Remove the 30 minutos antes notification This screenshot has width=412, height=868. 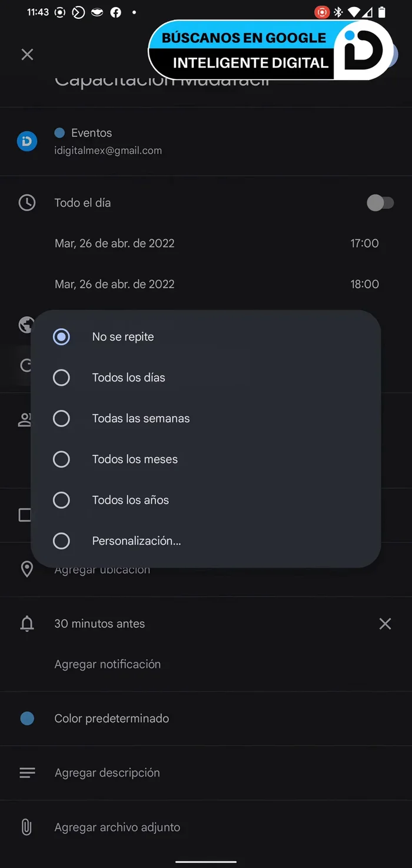[385, 624]
